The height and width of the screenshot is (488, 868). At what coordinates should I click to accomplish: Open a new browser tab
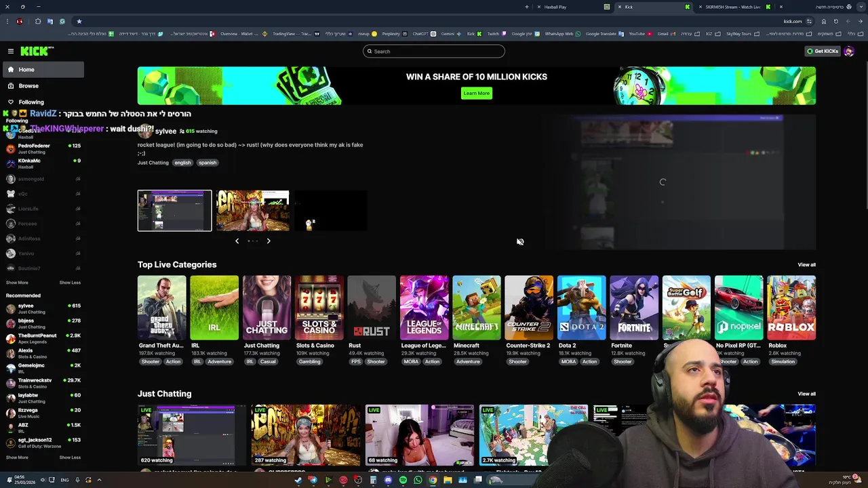point(527,7)
